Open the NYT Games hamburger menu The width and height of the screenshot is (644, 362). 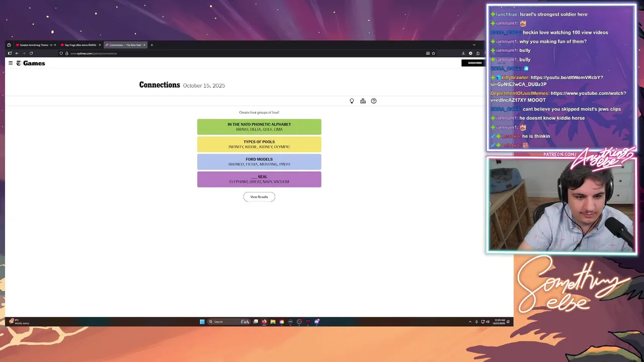[10, 63]
